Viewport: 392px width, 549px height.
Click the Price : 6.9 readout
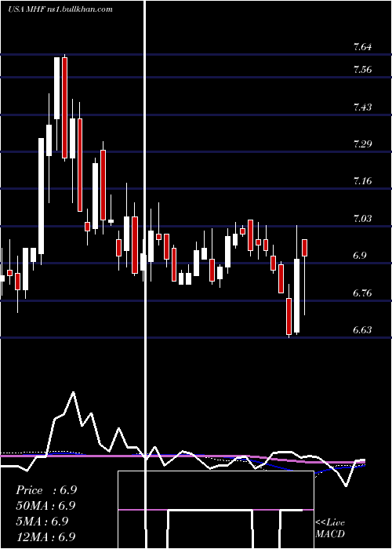coord(46,490)
